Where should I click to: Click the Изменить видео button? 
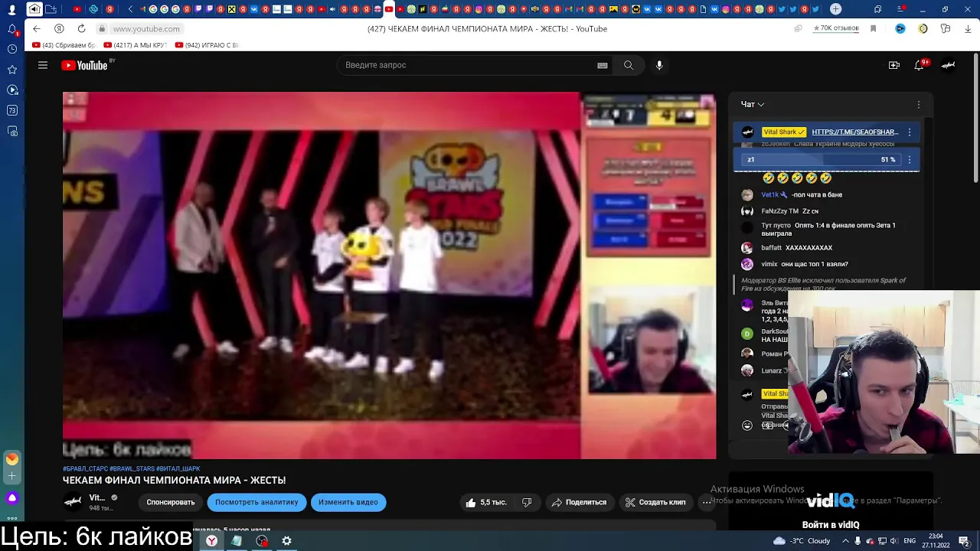348,502
